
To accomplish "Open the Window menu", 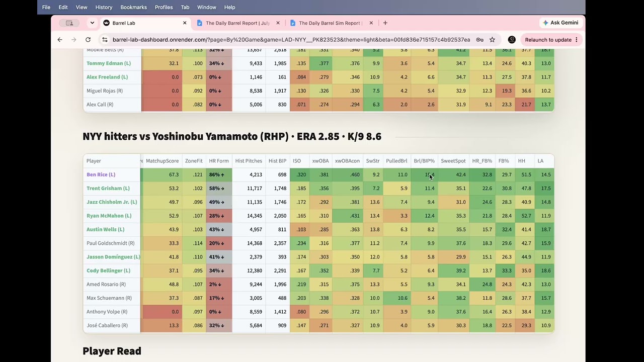I will [x=206, y=7].
